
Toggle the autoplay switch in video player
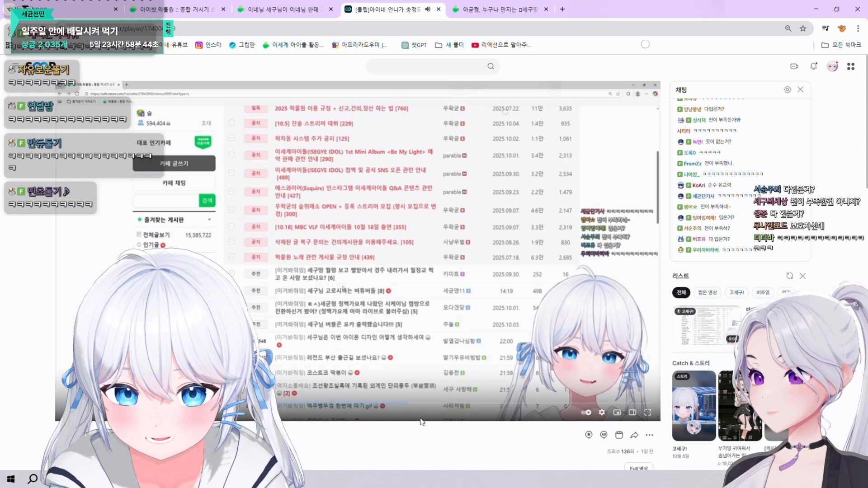(x=586, y=412)
